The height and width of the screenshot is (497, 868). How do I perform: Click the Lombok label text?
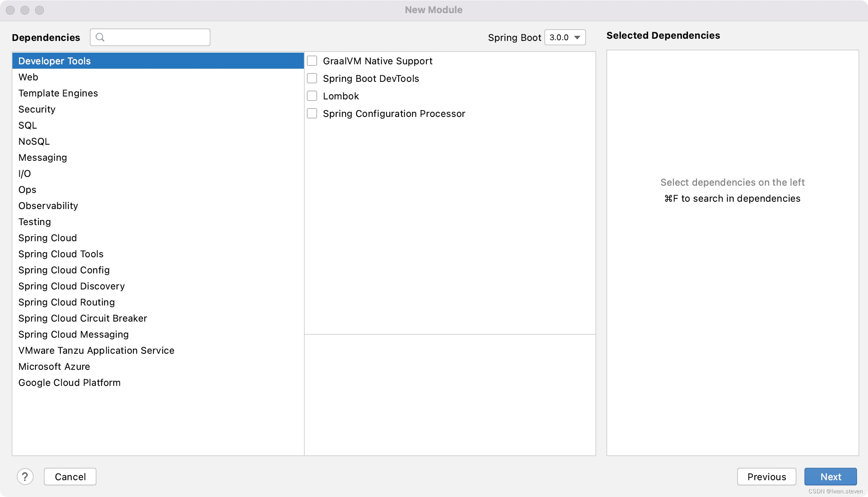341,96
